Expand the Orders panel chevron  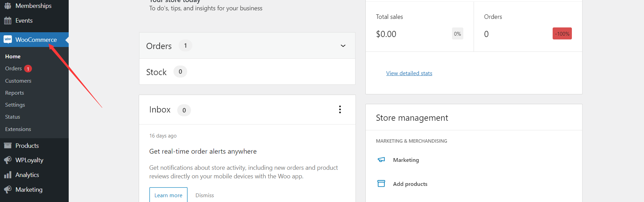[x=343, y=46]
